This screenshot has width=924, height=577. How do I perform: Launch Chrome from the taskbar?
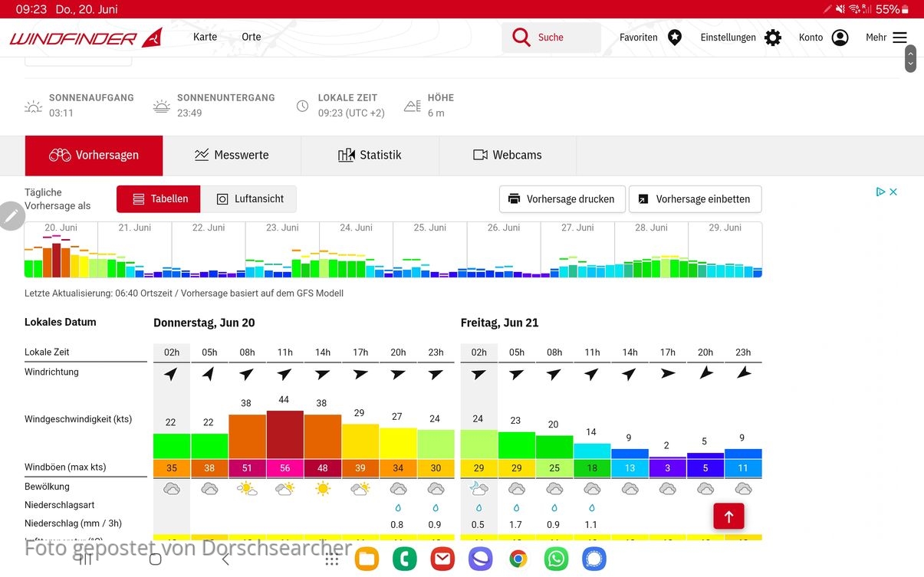point(518,559)
